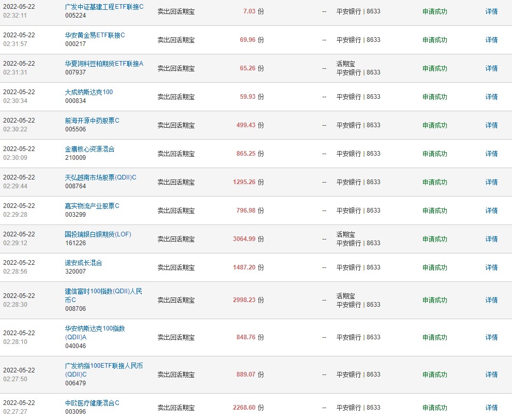Select the share amount 499.43 份

pos(250,125)
